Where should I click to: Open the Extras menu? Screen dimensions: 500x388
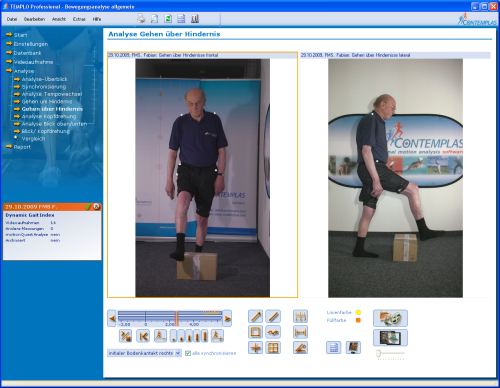click(79, 19)
